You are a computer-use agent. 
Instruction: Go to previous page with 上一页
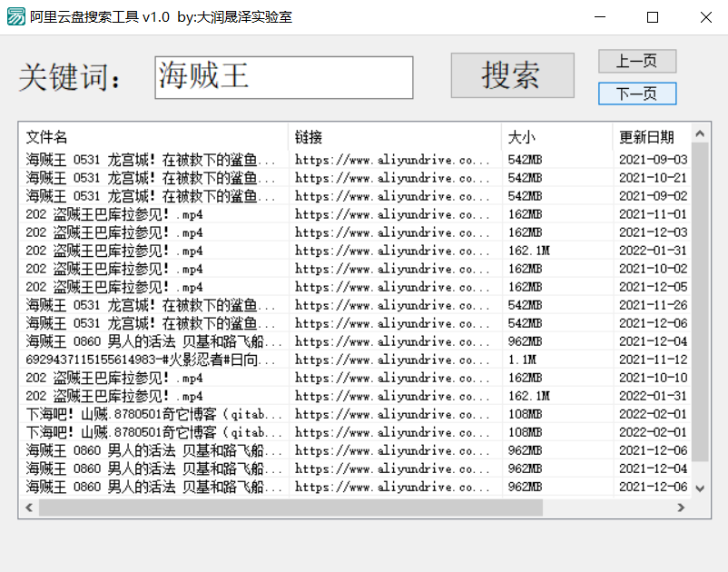point(636,61)
